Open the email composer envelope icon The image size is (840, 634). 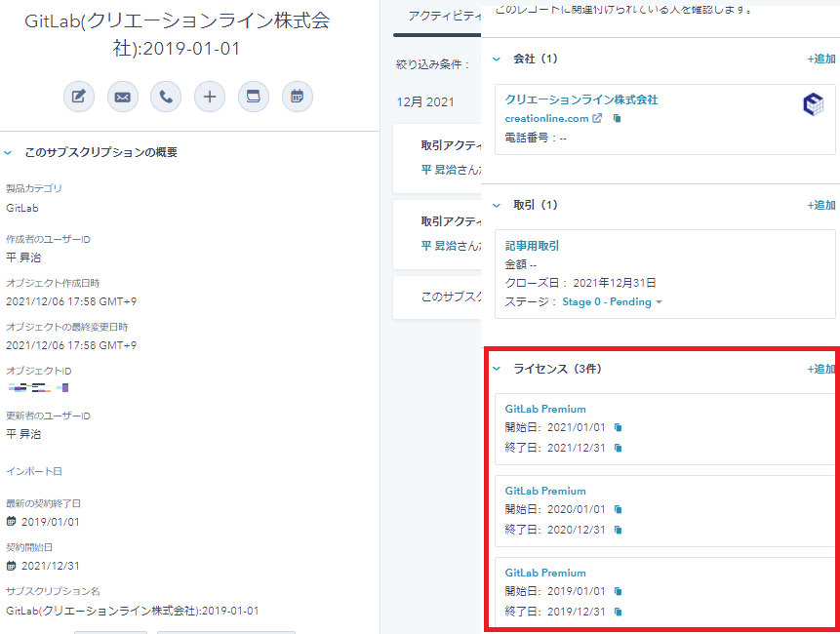pos(123,97)
